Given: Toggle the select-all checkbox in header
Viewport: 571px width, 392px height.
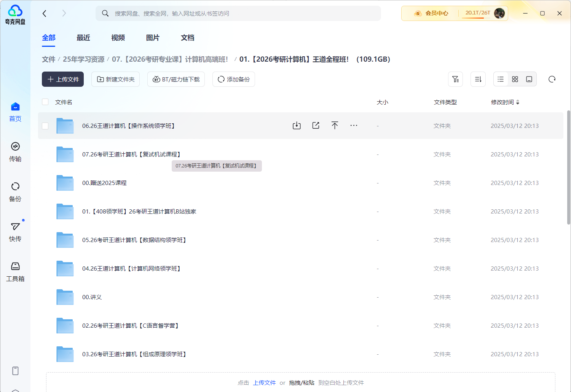Looking at the screenshot, I should (45, 102).
